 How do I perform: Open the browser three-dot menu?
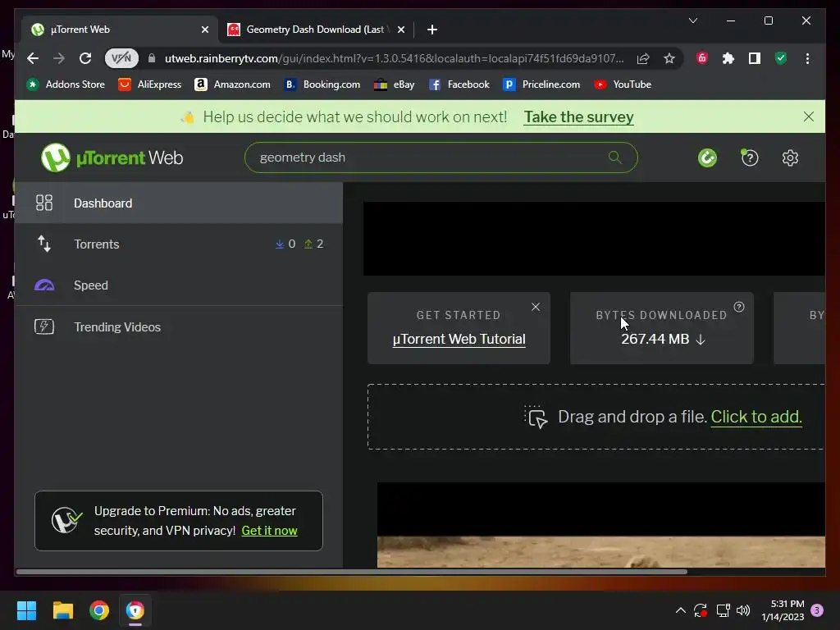point(807,58)
